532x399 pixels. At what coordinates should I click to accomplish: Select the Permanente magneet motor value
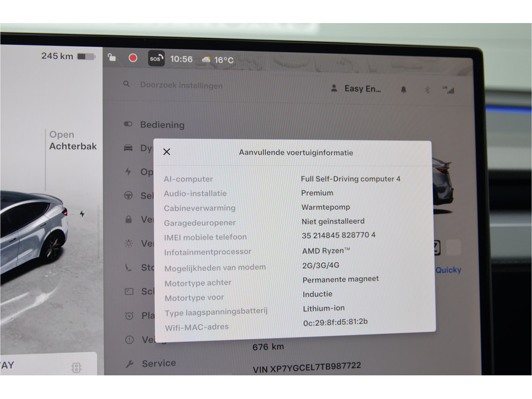tap(340, 279)
